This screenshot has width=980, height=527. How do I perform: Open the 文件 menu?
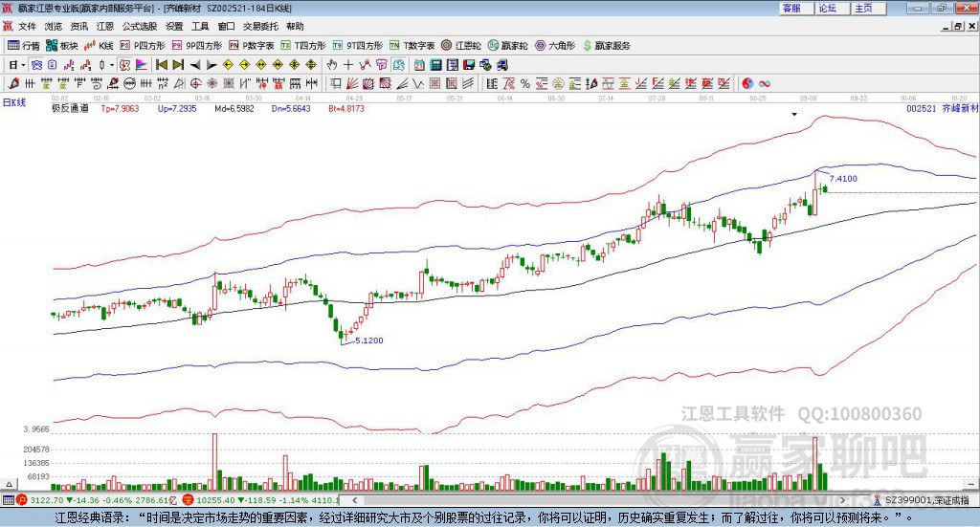28,26
